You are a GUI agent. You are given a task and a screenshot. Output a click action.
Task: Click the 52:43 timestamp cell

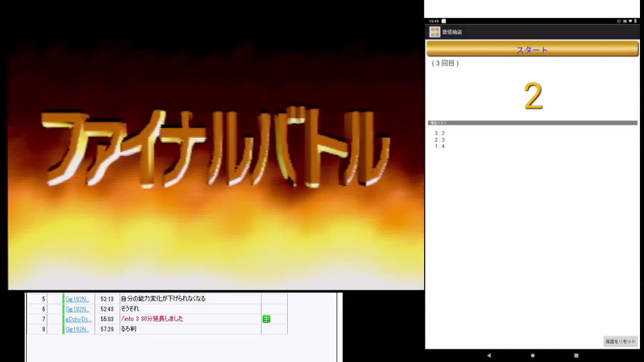click(x=107, y=309)
